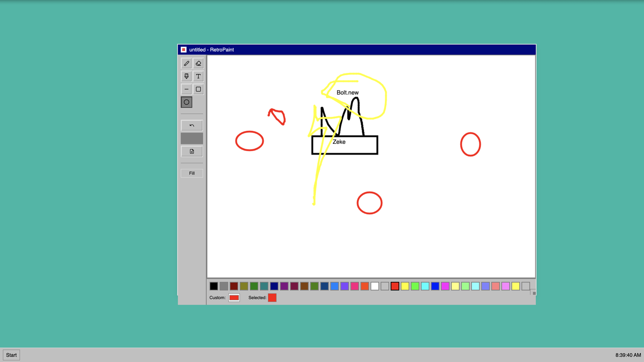Viewport: 644px width, 362px height.
Task: Click the RetroPaint title bar icon
Action: pyautogui.click(x=184, y=49)
